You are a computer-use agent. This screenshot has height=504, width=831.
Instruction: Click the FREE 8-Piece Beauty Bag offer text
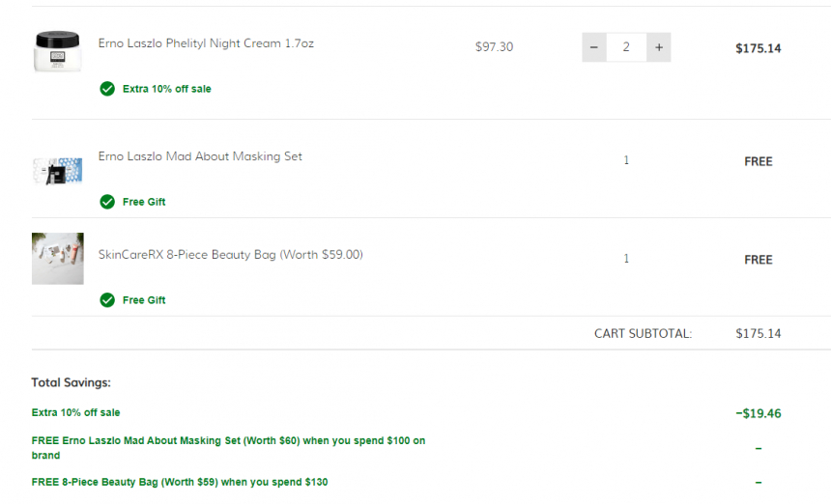[180, 482]
